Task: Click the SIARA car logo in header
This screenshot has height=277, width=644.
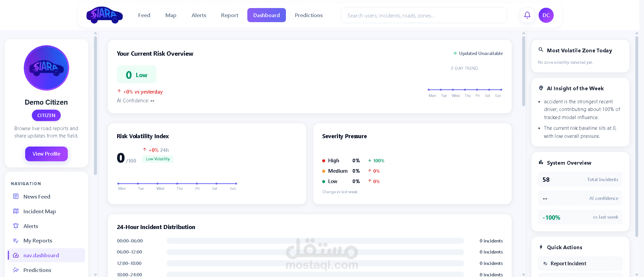Action: coord(104,15)
